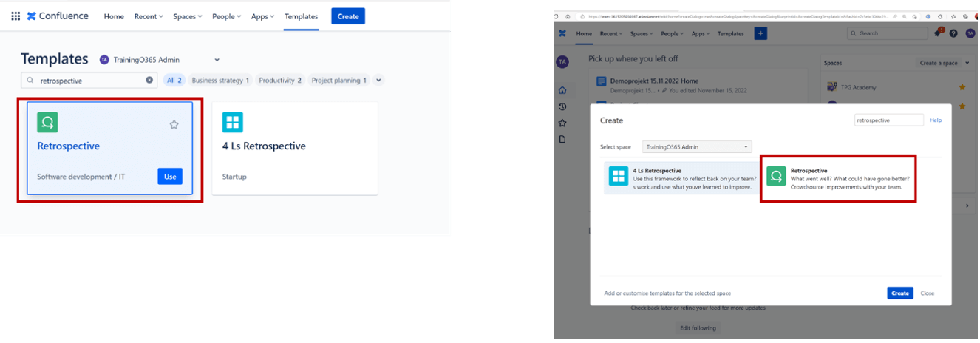Toggle the star next to TPG Academy
980x343 pixels.
[962, 87]
